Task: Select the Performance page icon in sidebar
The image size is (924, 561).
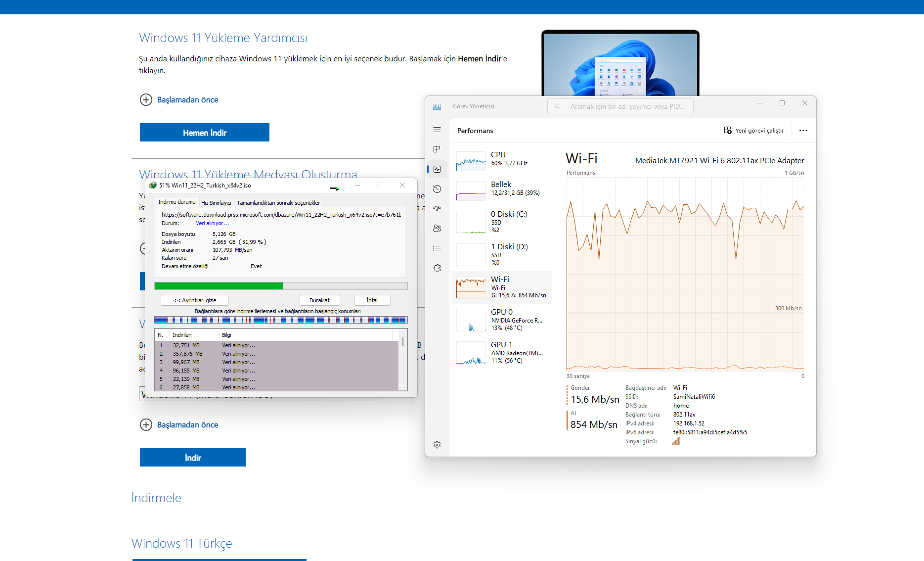Action: [x=437, y=169]
